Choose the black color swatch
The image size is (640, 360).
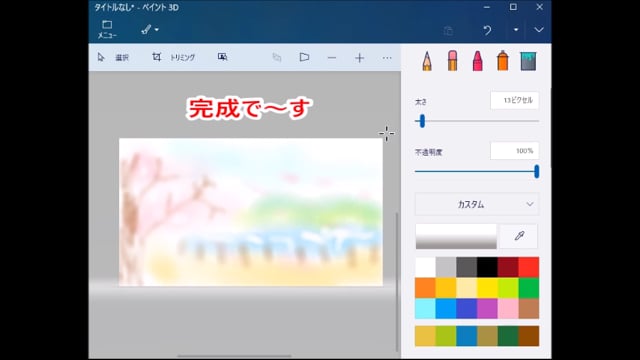[487, 267]
